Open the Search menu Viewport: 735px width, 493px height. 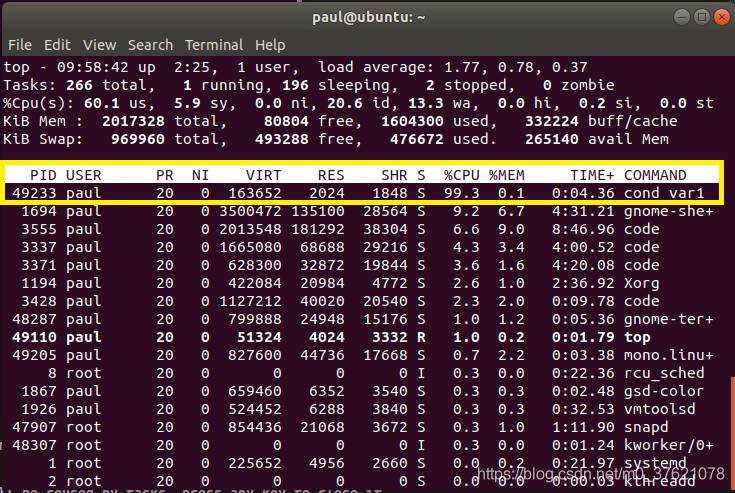(150, 45)
